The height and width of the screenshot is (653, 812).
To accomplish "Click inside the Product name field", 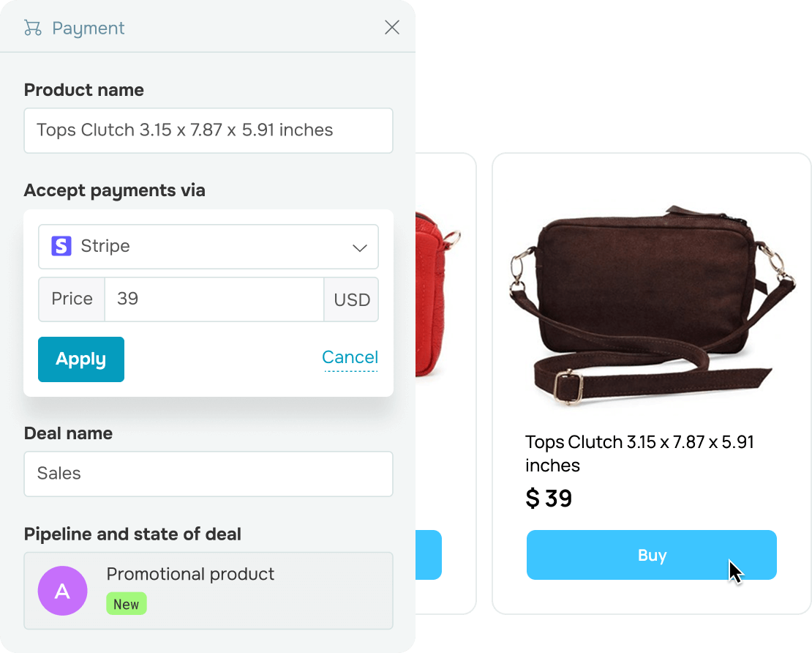I will click(208, 130).
